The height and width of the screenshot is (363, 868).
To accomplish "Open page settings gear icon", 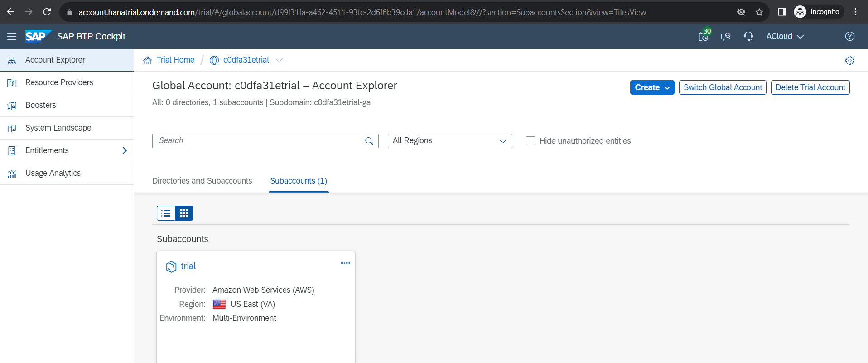I will (850, 60).
